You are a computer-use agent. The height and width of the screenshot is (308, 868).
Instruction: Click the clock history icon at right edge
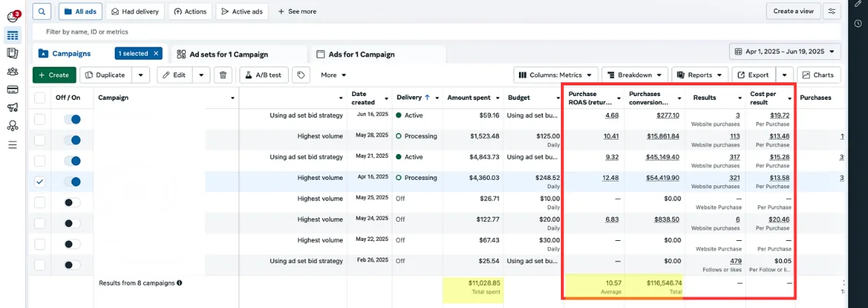[858, 24]
